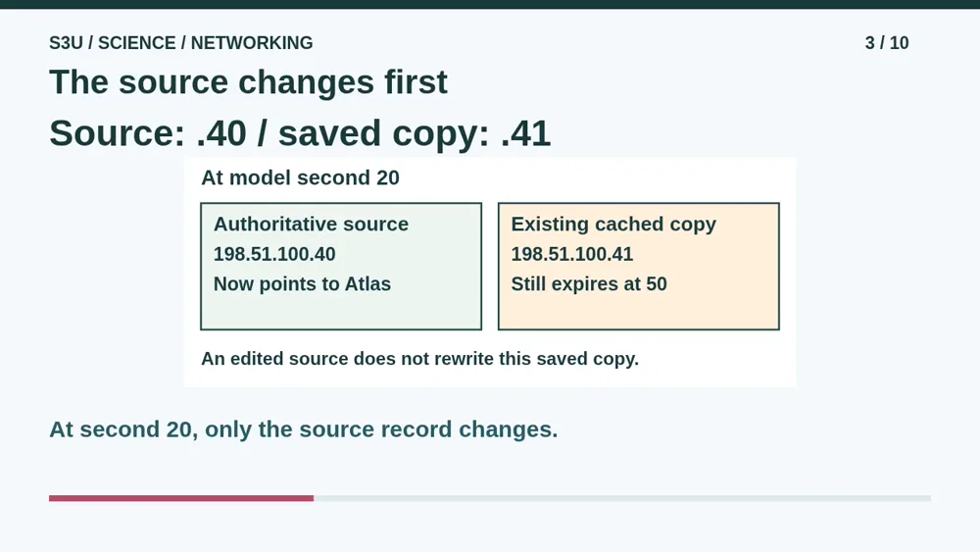Image resolution: width=980 pixels, height=552 pixels.
Task: Click the address 198.51.100.40
Action: click(274, 254)
